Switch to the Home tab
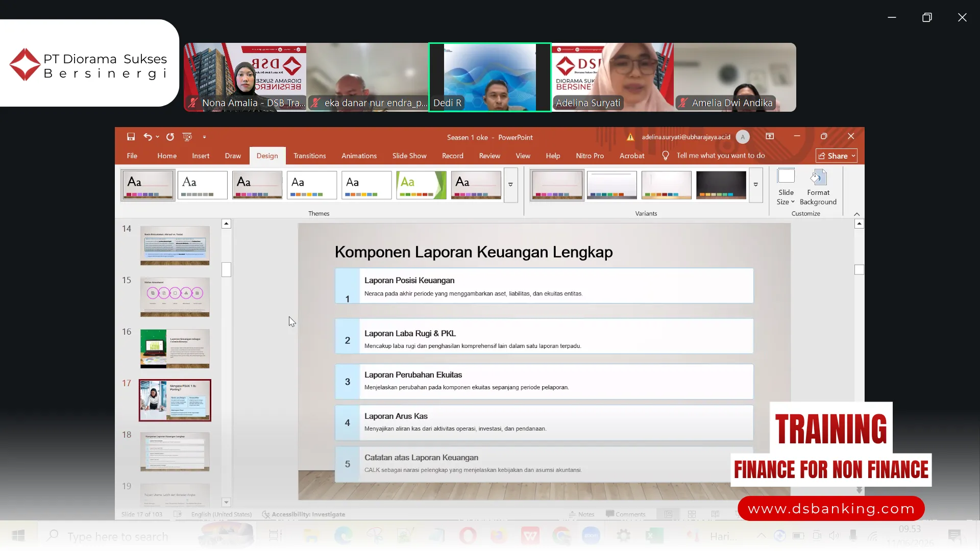The image size is (980, 551). click(x=167, y=156)
